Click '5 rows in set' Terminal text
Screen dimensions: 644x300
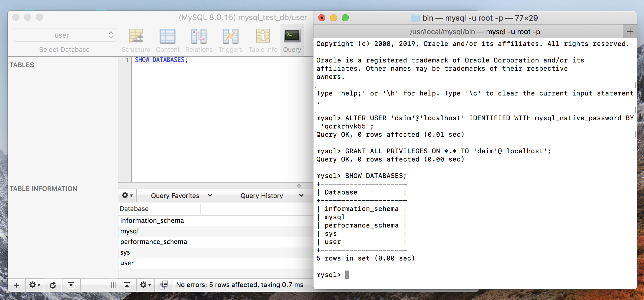coord(343,258)
